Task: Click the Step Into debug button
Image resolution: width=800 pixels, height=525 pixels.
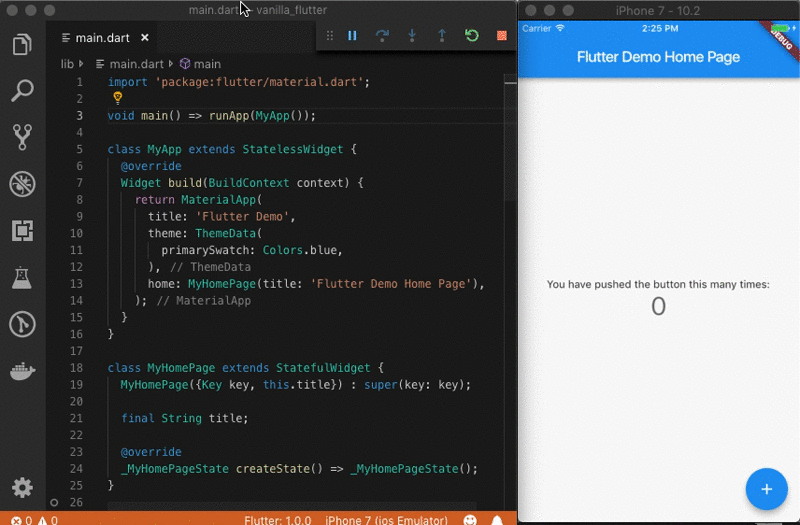Action: pyautogui.click(x=412, y=36)
